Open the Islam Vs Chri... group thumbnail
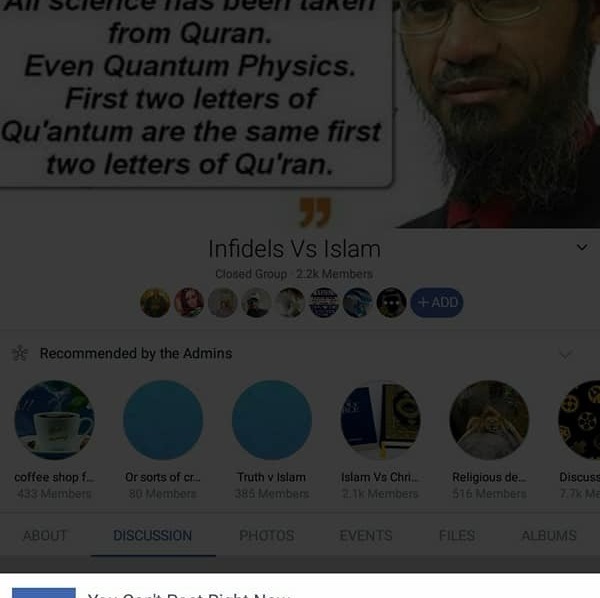 click(x=380, y=420)
